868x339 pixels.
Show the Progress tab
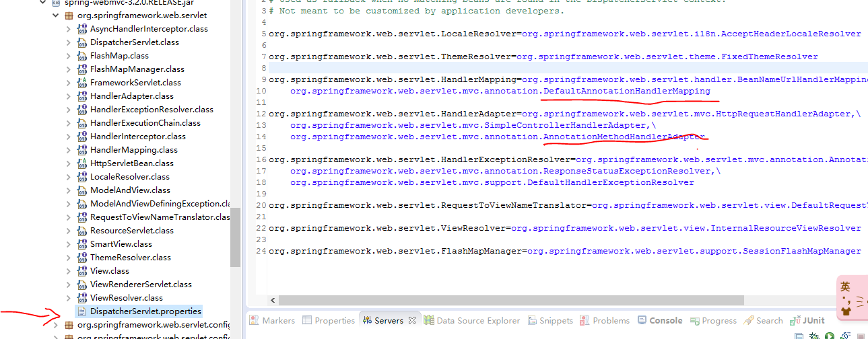pyautogui.click(x=712, y=321)
